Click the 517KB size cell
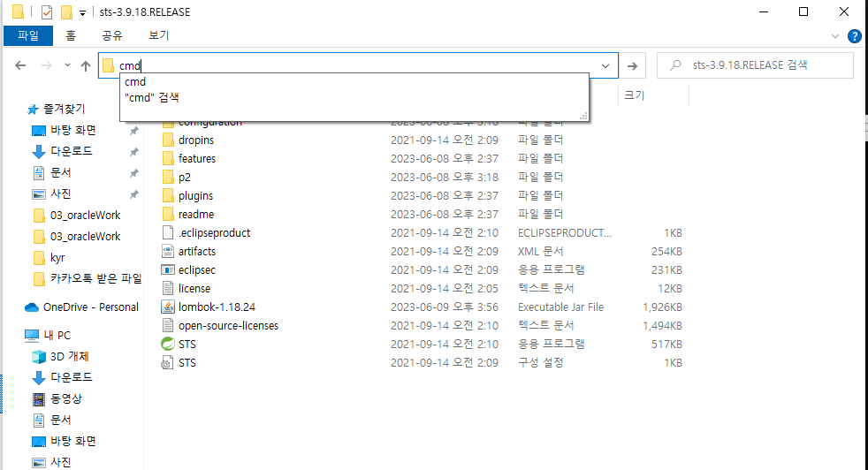Image resolution: width=868 pixels, height=470 pixels. pos(666,345)
